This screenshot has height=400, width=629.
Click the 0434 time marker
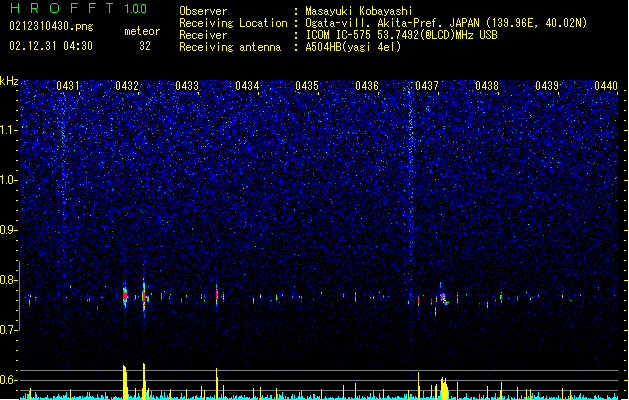click(247, 86)
